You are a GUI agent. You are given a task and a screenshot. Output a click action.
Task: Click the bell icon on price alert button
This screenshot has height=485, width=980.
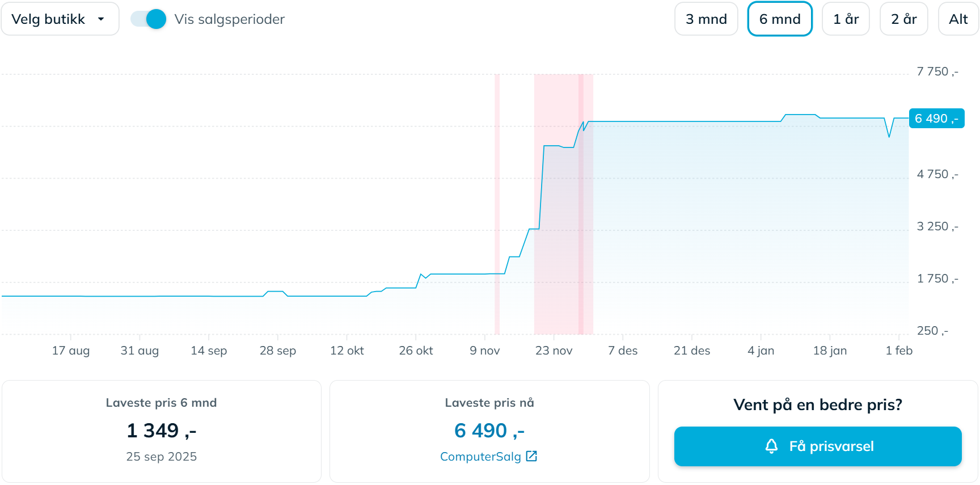[x=771, y=446]
